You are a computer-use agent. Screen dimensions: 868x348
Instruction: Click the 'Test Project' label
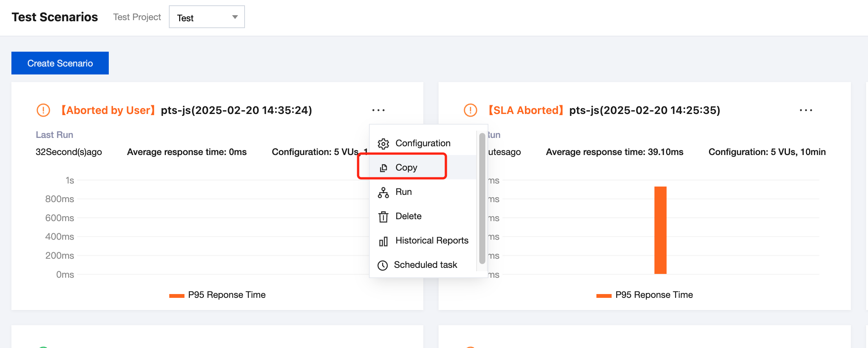pyautogui.click(x=137, y=17)
